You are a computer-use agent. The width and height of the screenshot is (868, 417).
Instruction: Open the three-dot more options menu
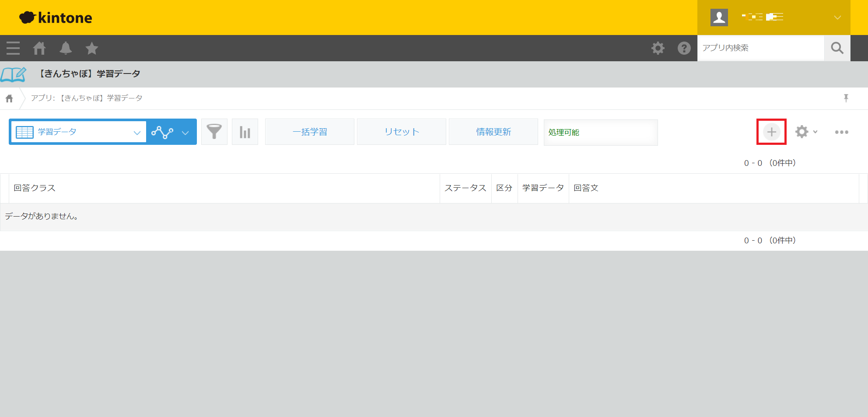pos(841,132)
